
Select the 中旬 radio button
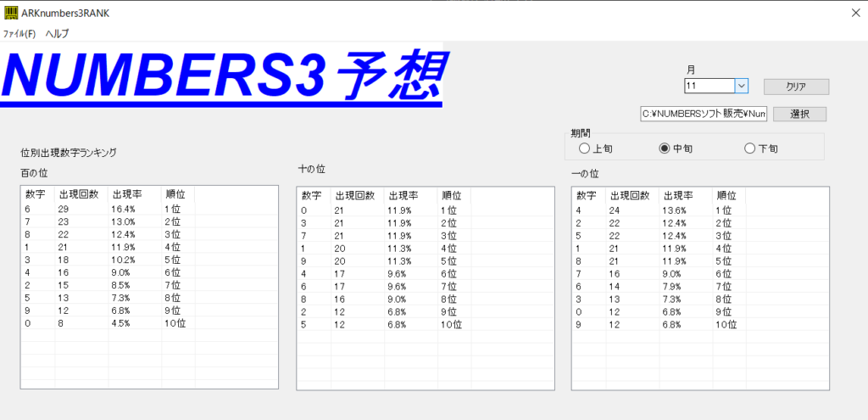(665, 148)
